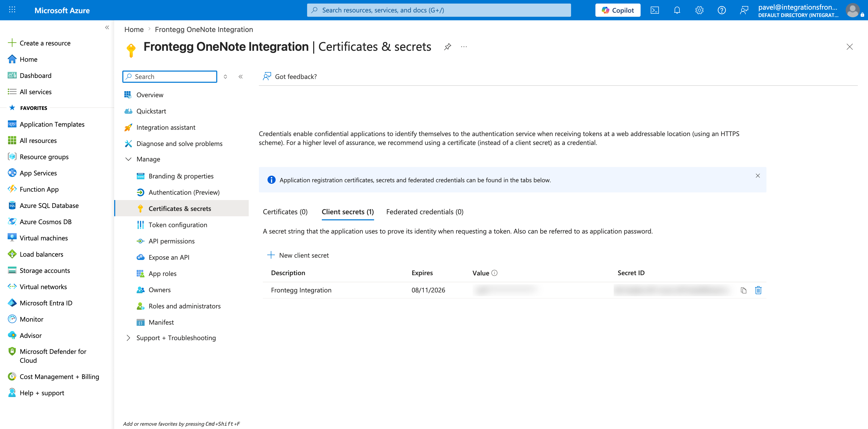Screen dimensions: 868x429
Task: Open the notifications bell
Action: pos(677,10)
